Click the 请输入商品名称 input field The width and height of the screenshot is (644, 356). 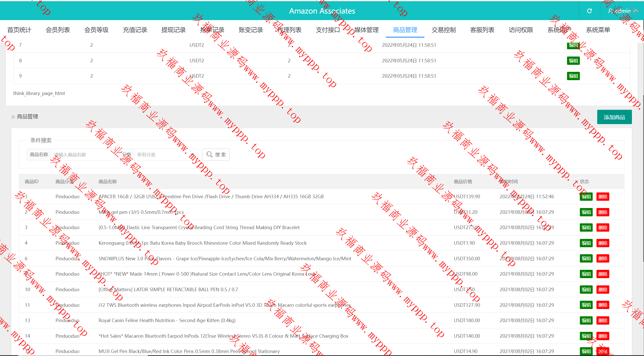[83, 155]
